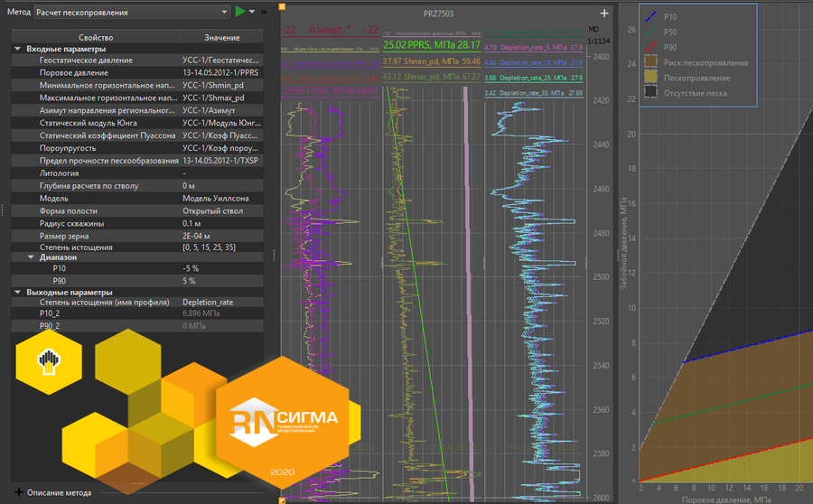
Task: Click the toolbar overflow chevrons icon
Action: (x=266, y=13)
